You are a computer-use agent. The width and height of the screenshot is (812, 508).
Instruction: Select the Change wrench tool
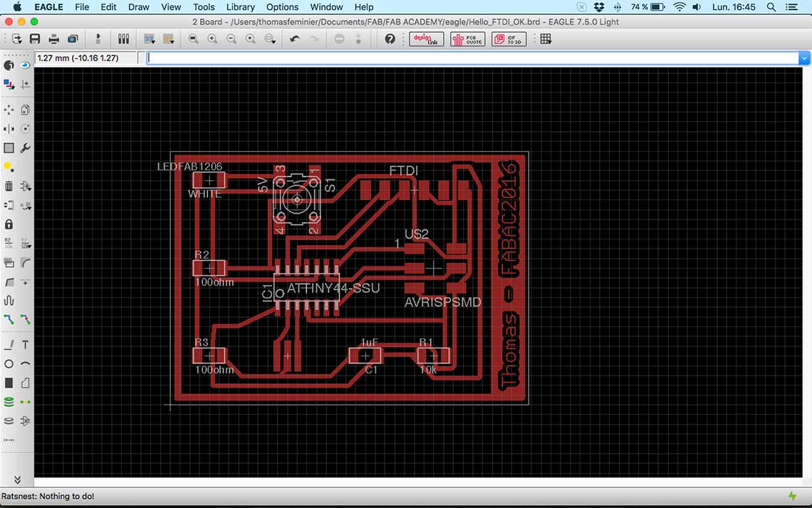pyautogui.click(x=25, y=148)
